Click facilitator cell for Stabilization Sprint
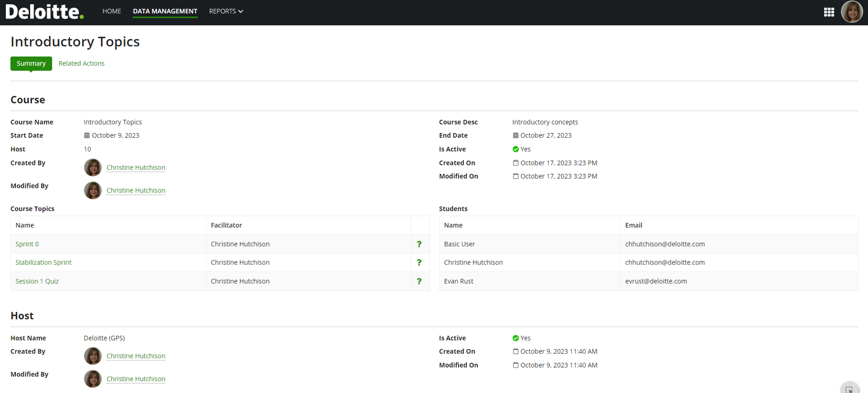The width and height of the screenshot is (868, 393). (308, 262)
